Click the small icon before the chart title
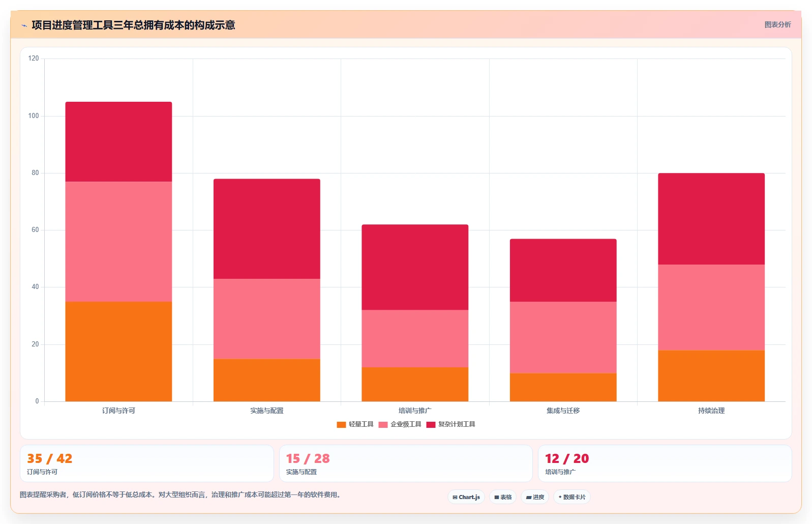Image resolution: width=812 pixels, height=524 pixels. 24,25
